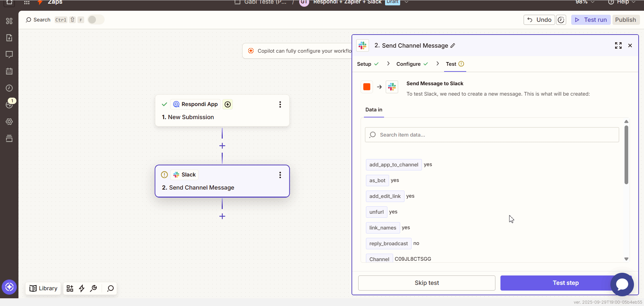Add a step between Respondi and Slack
Screen dimensions: 644x306
tap(222, 146)
